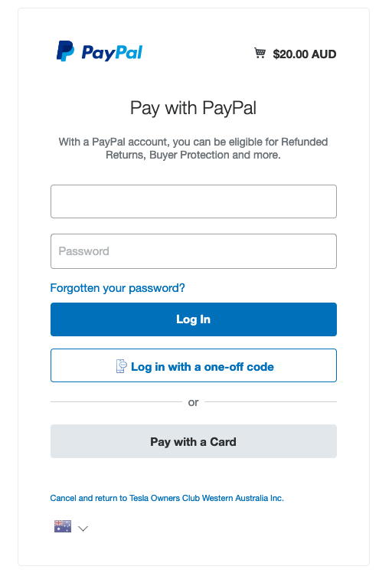
Task: Click the Australian flag icon
Action: [63, 526]
